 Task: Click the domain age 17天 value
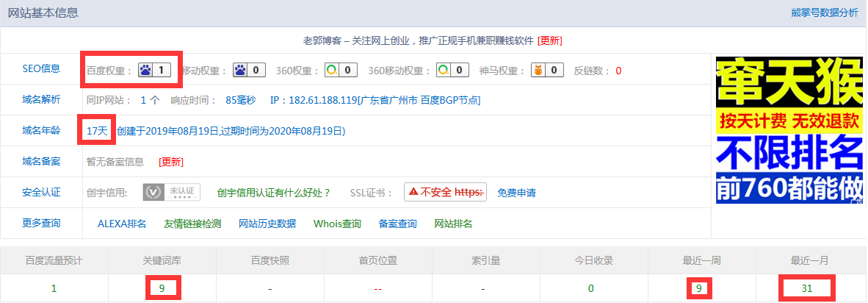pyautogui.click(x=98, y=132)
